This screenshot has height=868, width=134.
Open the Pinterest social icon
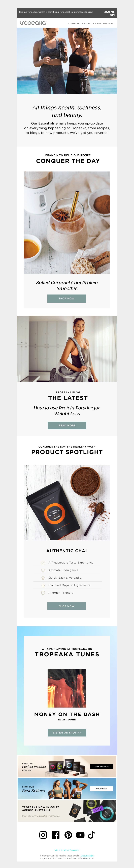68,835
